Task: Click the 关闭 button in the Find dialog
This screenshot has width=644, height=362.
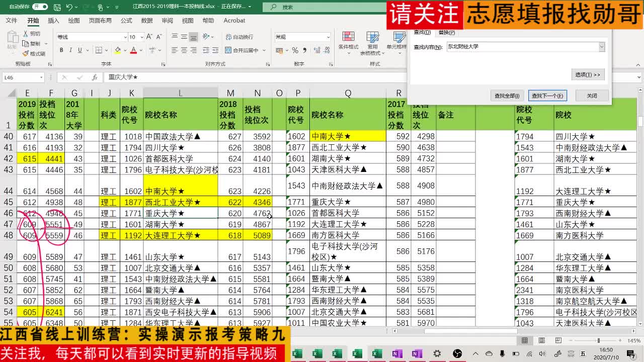Action: coord(592,96)
